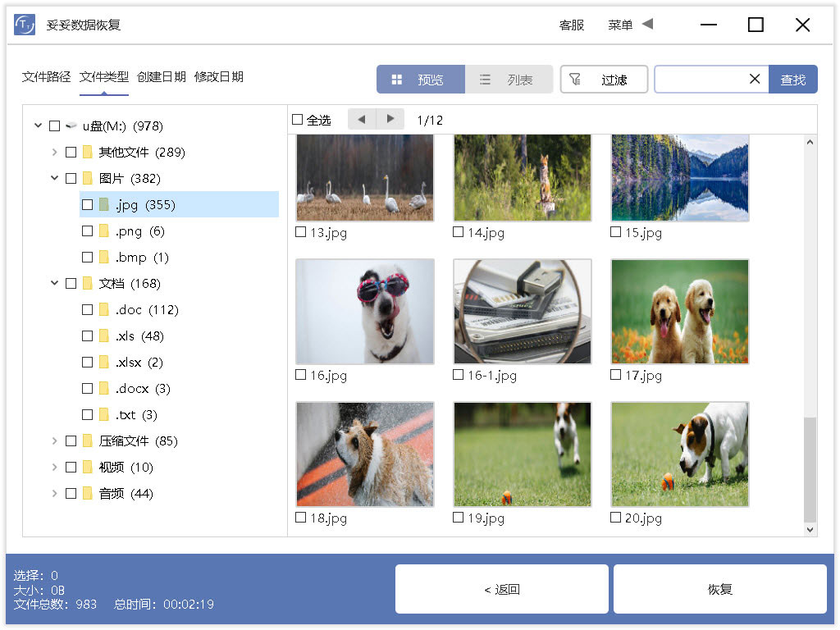
Task: Click the menu arrow icon beside 菜单
Action: pyautogui.click(x=648, y=24)
